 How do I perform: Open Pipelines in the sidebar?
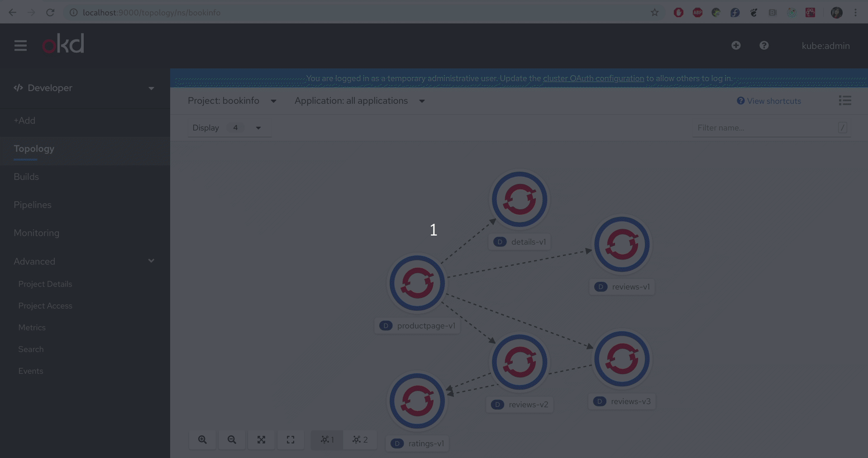(33, 205)
